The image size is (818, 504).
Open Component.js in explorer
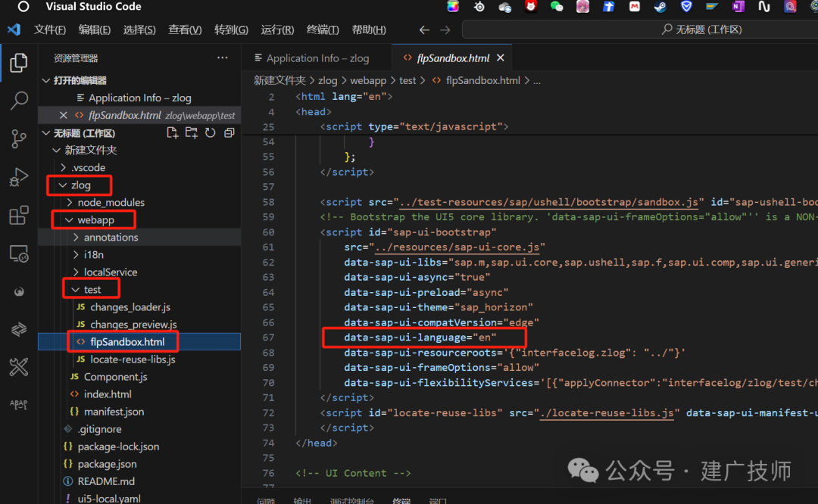click(115, 376)
